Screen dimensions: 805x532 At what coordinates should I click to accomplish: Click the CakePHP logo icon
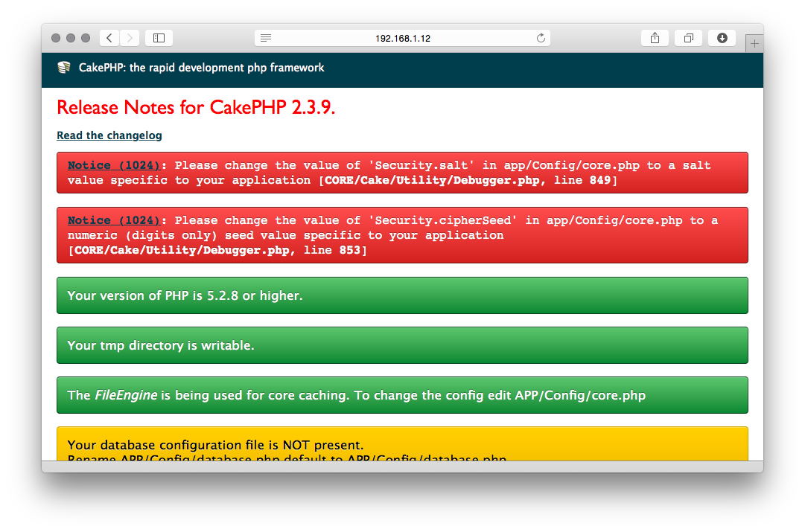[63, 67]
